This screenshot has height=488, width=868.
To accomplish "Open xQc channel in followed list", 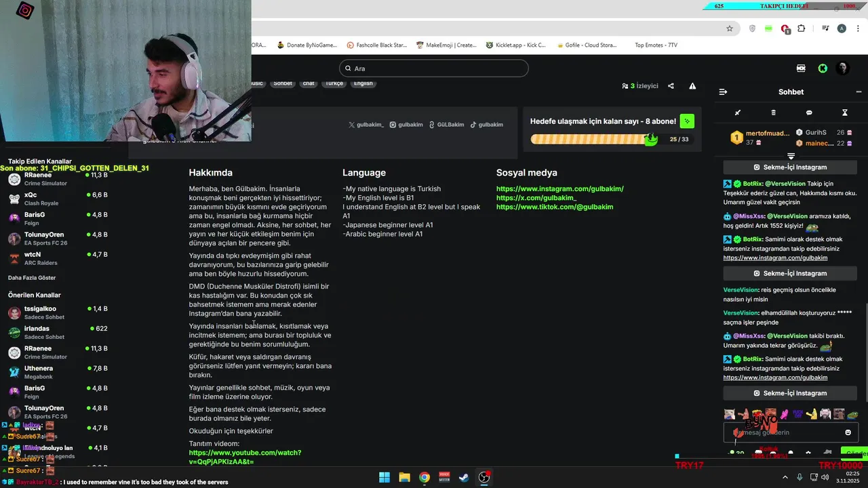I will coord(58,199).
